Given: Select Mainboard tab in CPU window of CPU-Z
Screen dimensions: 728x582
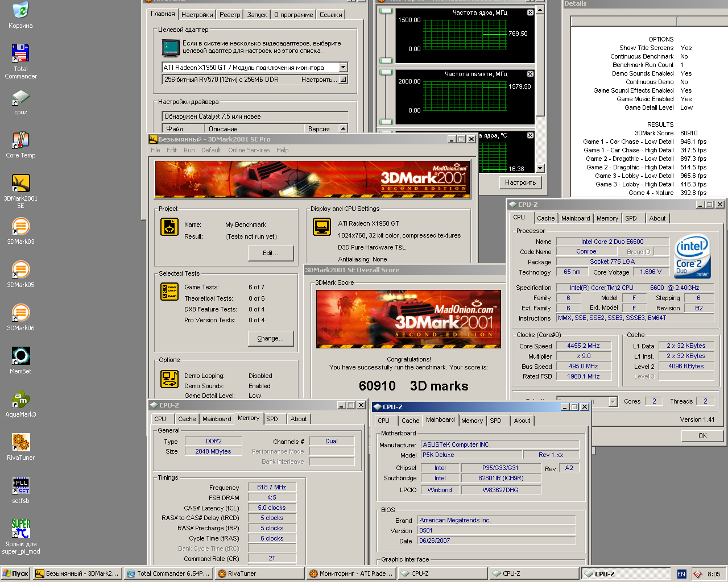Looking at the screenshot, I should pos(576,218).
